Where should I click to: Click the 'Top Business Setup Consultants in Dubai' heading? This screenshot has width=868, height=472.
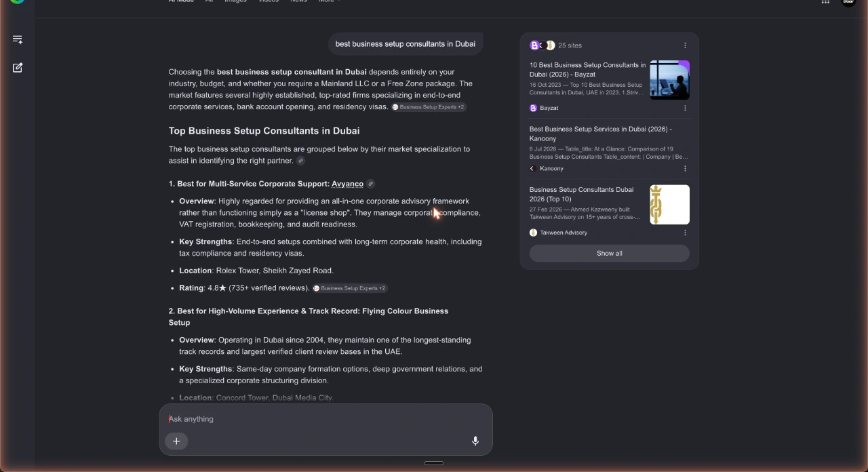(264, 131)
